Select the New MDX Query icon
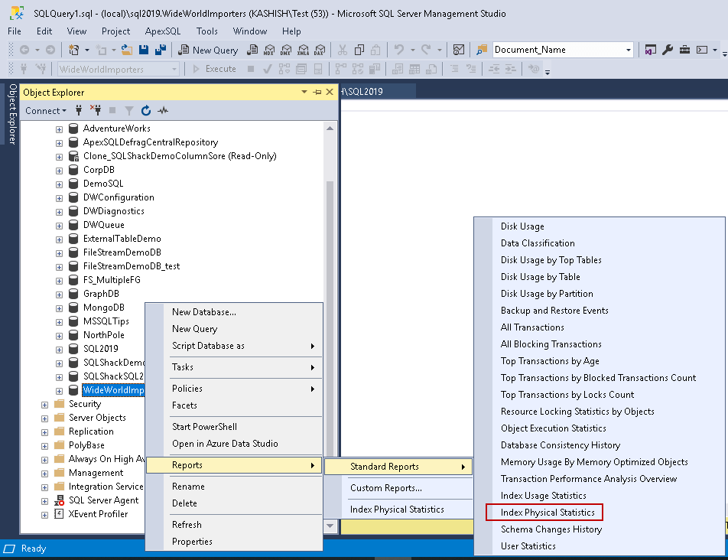 point(270,50)
